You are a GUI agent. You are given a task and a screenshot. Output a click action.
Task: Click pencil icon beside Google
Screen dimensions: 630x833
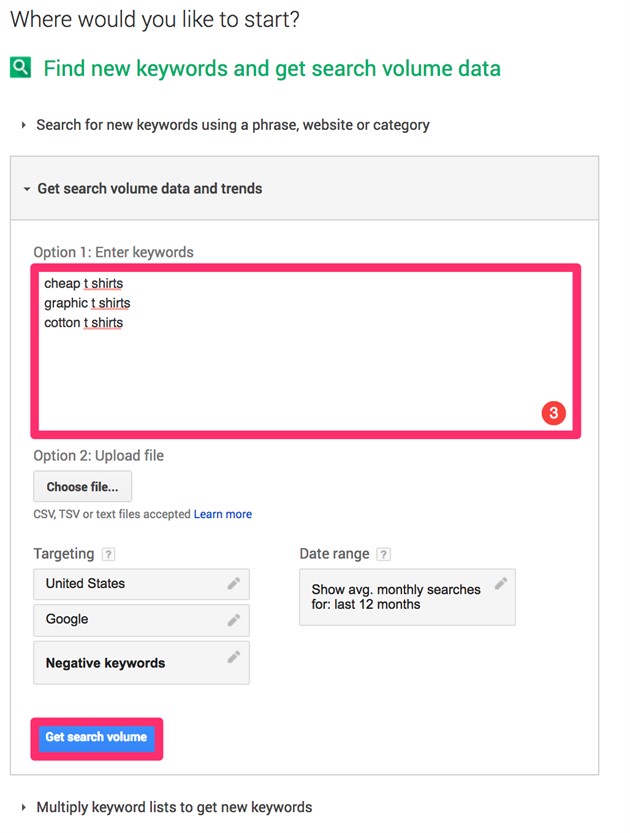pos(233,620)
